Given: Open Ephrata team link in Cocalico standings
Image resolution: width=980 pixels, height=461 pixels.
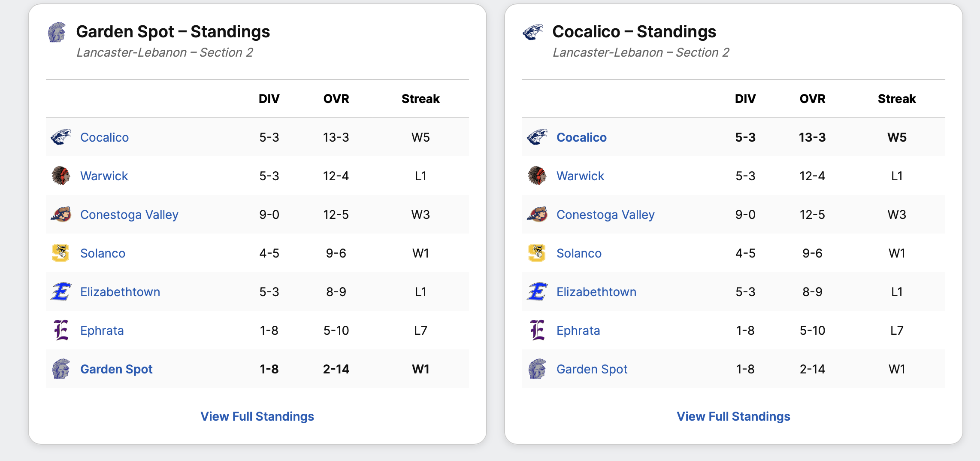Looking at the screenshot, I should (x=578, y=331).
